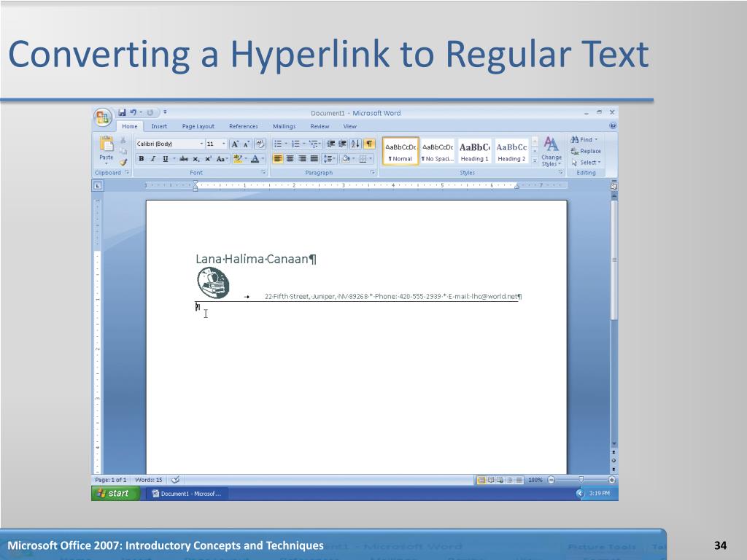Toggle Italic formatting

[153, 158]
